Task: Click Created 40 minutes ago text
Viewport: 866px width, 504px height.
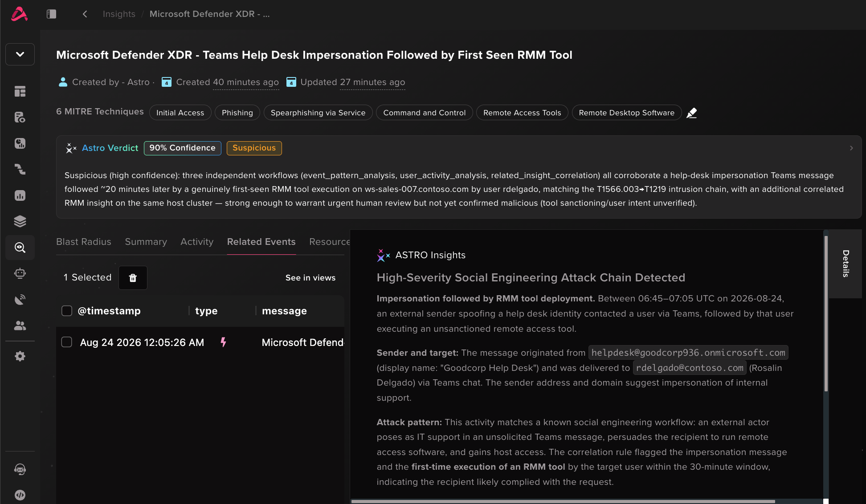Action: pos(228,82)
